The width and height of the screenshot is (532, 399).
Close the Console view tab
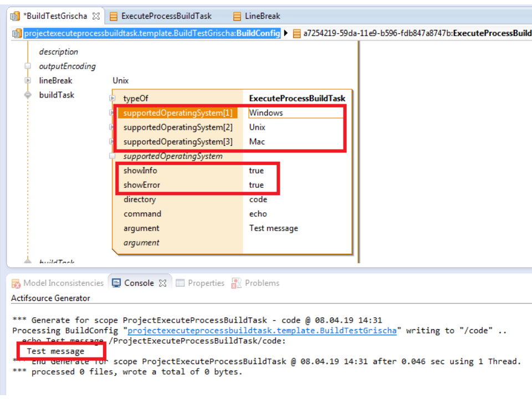[x=162, y=283]
